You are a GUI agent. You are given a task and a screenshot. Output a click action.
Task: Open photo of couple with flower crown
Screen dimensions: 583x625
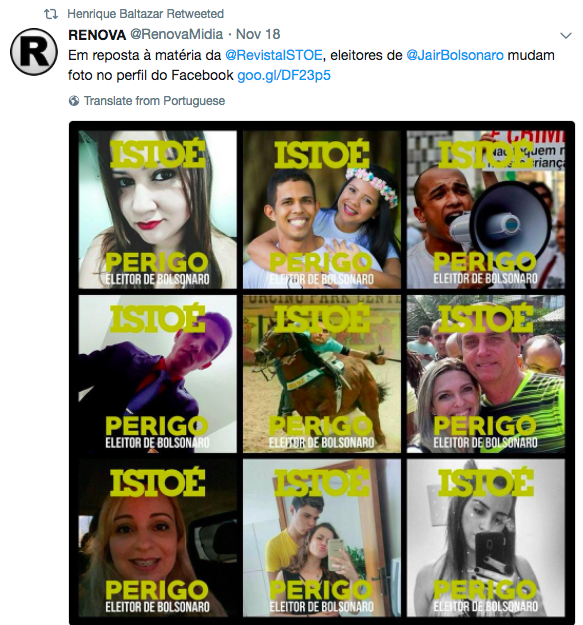point(322,210)
